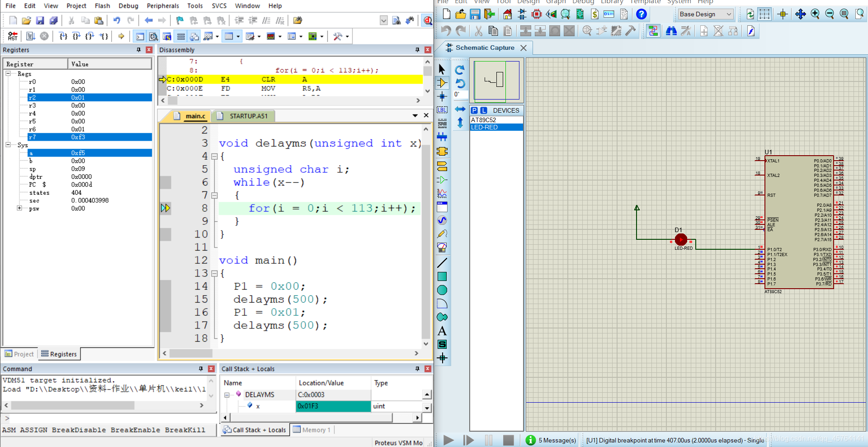Open the Keil editor tab list dropdown arrow
The height and width of the screenshot is (447, 868).
[415, 116]
